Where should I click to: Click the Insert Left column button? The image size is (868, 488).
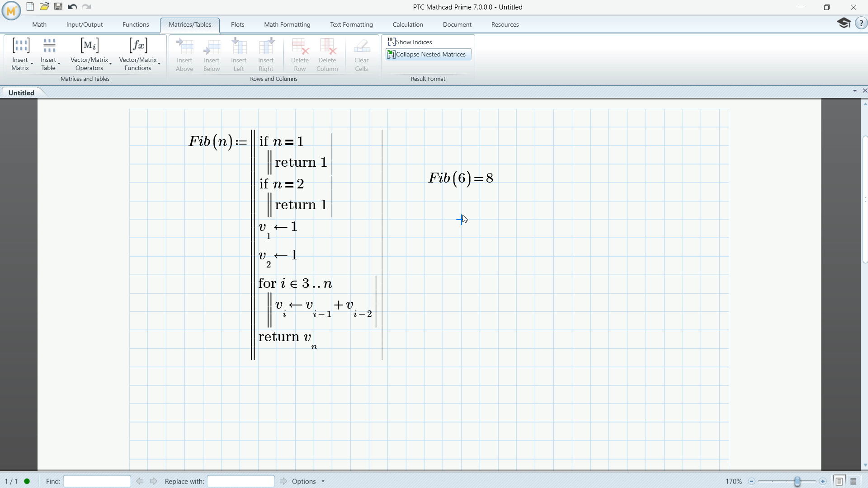point(239,55)
